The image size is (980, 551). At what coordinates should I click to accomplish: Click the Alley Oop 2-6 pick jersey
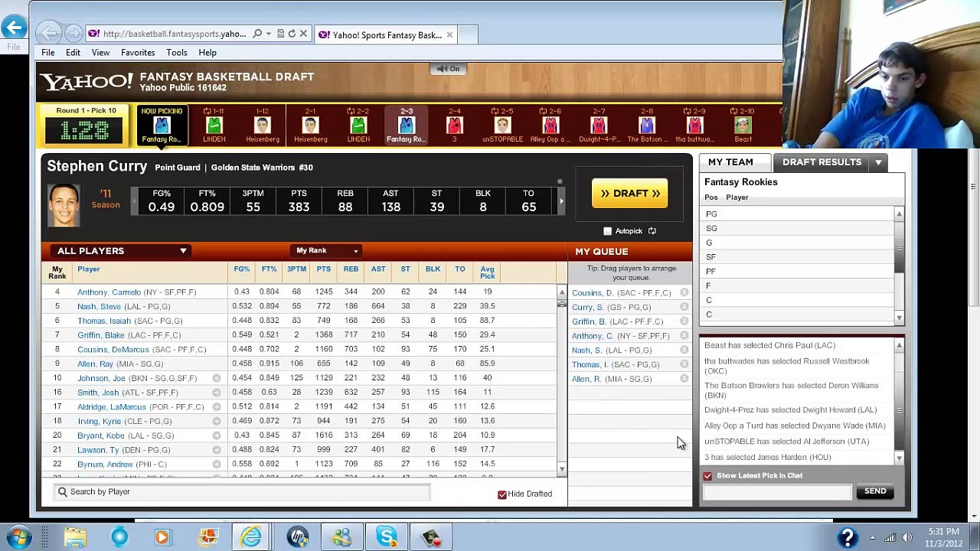[x=550, y=124]
